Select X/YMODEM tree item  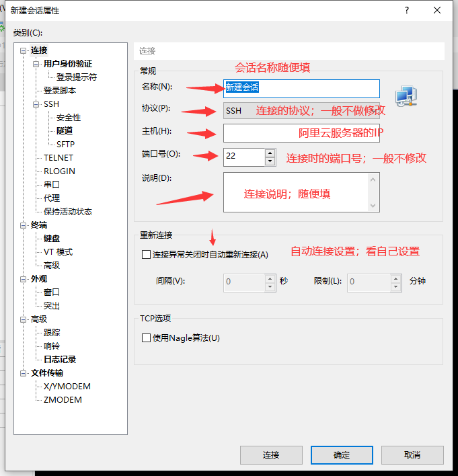[x=67, y=387]
